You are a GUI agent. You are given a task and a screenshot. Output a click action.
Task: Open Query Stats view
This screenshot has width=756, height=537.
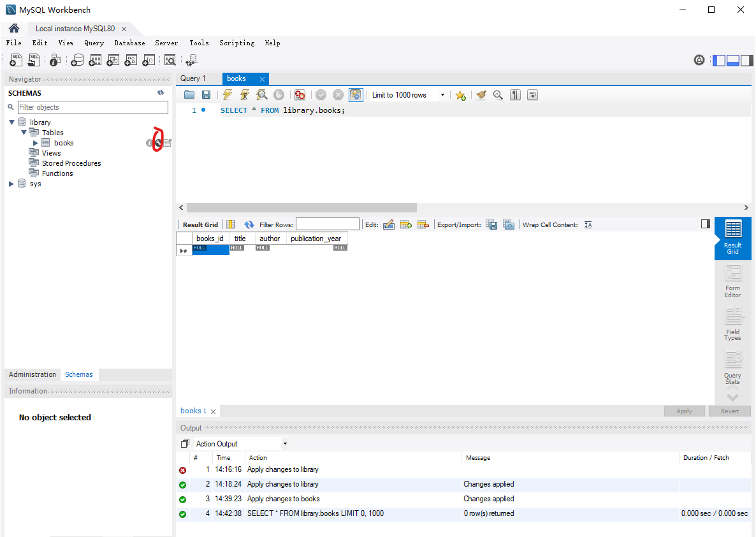point(732,367)
